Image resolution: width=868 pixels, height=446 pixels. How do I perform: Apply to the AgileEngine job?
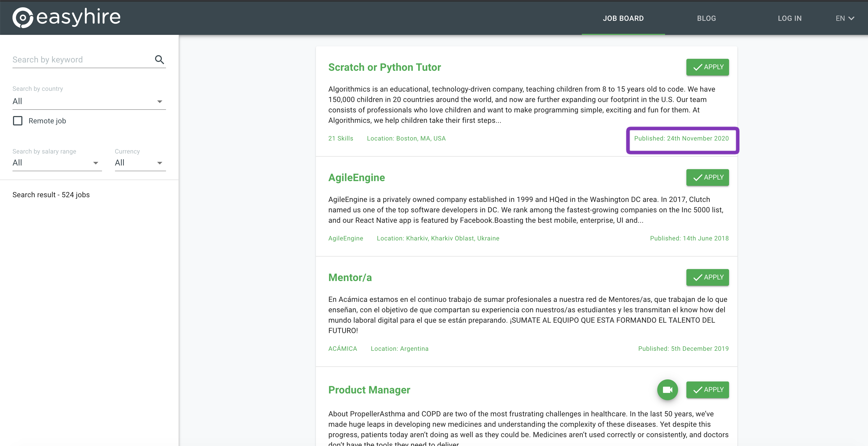click(x=707, y=177)
